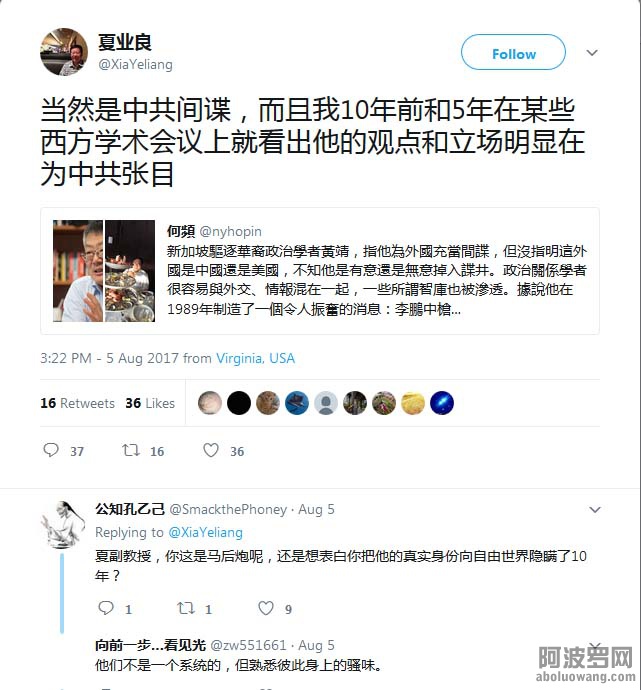Open the Virginia, USA location link
Viewport: 641px width, 690px height.
pyautogui.click(x=255, y=358)
